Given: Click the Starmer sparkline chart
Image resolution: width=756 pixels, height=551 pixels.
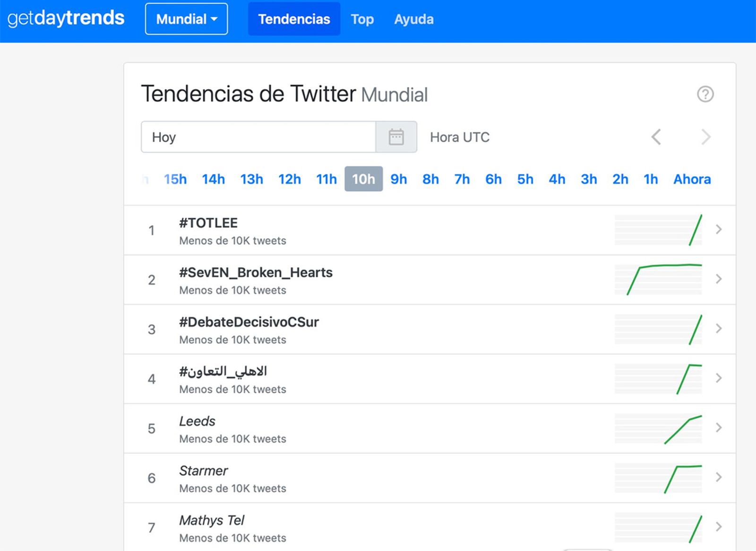Looking at the screenshot, I should click(658, 478).
